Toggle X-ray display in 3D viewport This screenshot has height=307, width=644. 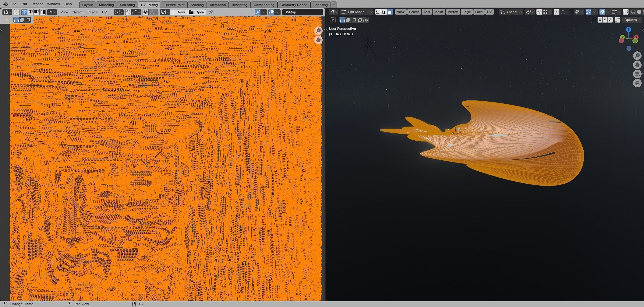[x=625, y=12]
